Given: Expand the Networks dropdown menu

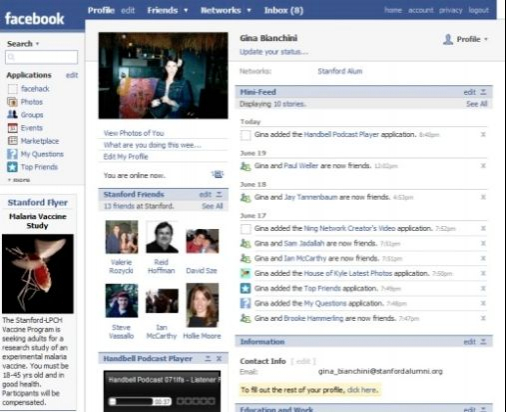Looking at the screenshot, I should 249,10.
